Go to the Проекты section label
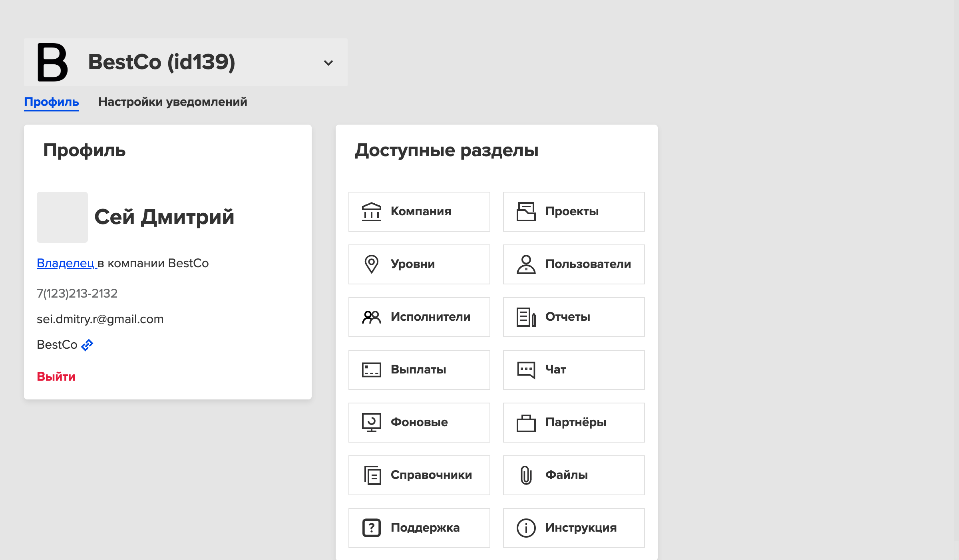The image size is (959, 560). click(x=572, y=211)
